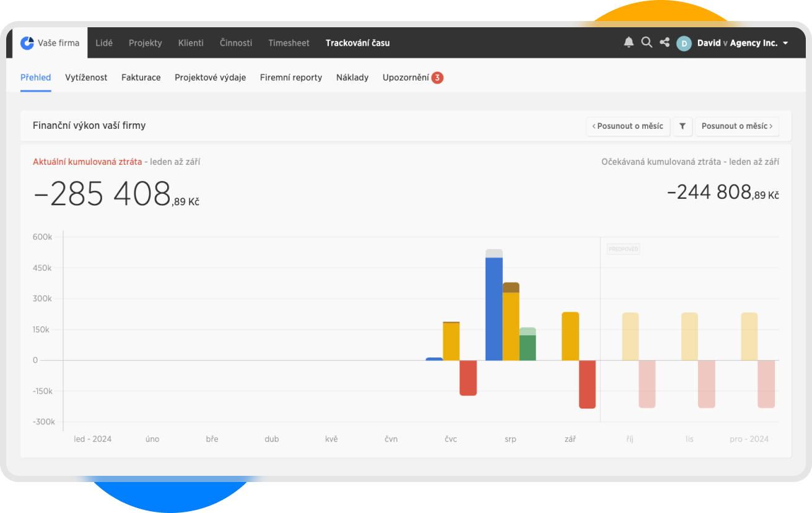Open the Lidé menu item
This screenshot has width=812, height=513.
pos(104,43)
